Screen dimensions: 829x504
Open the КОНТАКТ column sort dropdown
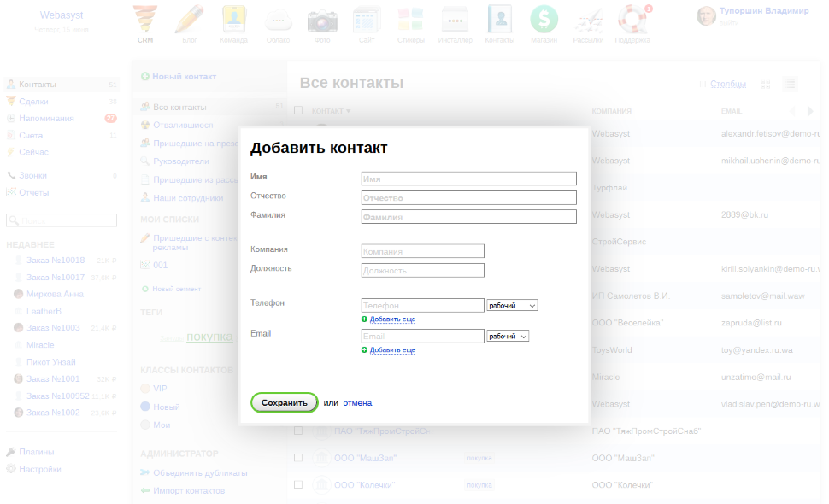click(x=331, y=111)
